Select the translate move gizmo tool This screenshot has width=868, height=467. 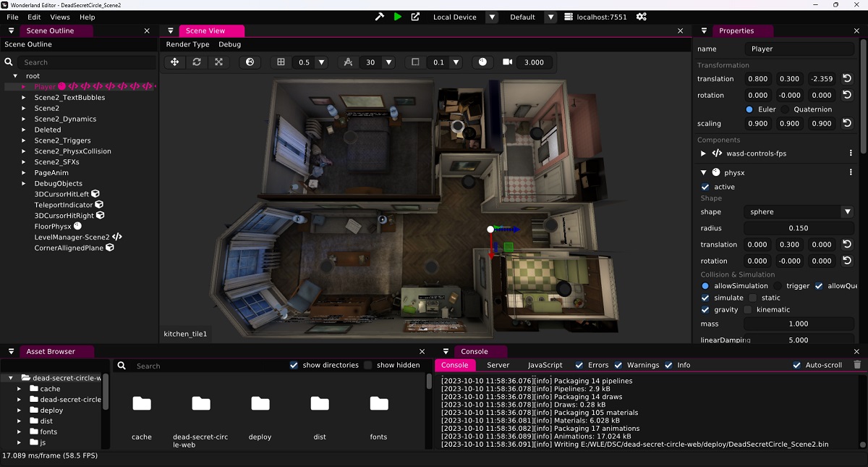click(174, 62)
